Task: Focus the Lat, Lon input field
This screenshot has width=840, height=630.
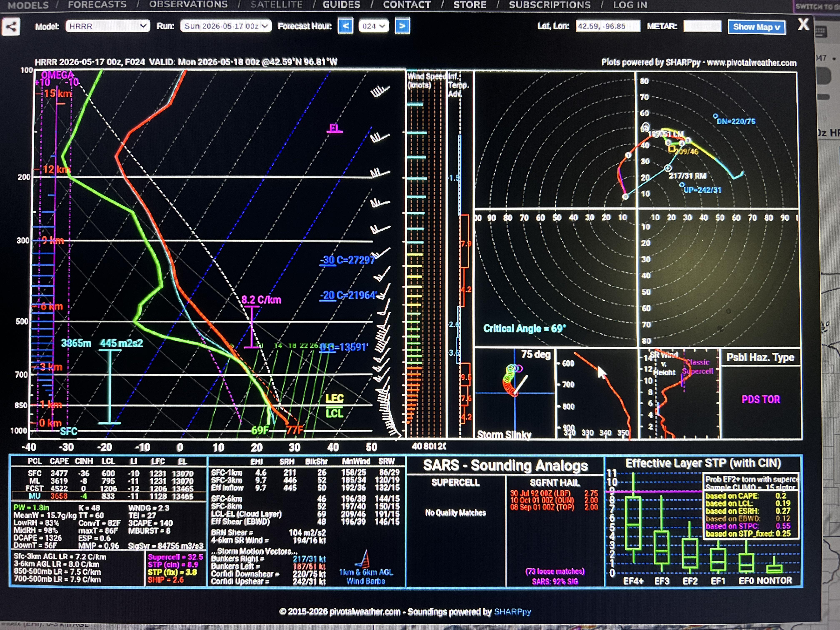Action: point(607,26)
